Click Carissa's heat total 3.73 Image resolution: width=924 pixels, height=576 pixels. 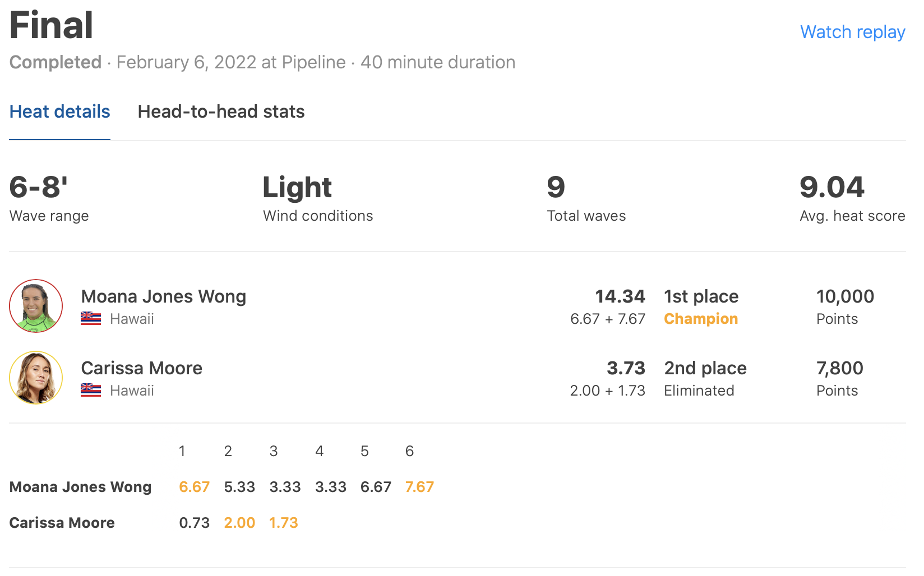626,368
